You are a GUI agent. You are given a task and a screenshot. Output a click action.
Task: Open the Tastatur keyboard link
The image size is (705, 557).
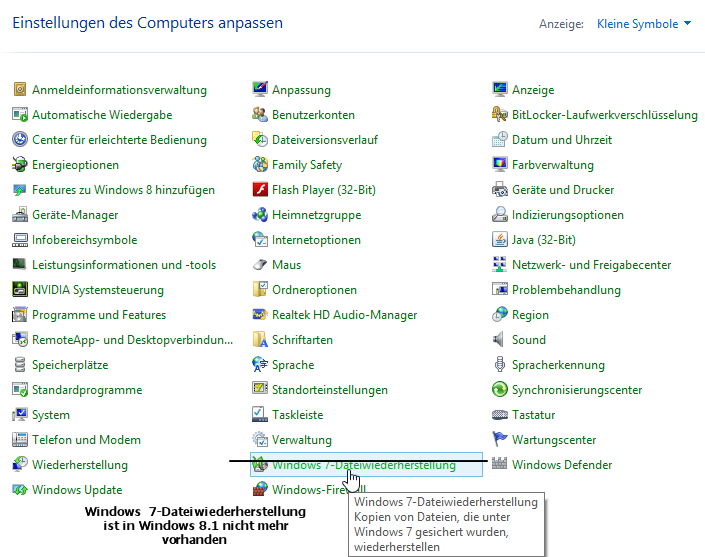tap(533, 414)
